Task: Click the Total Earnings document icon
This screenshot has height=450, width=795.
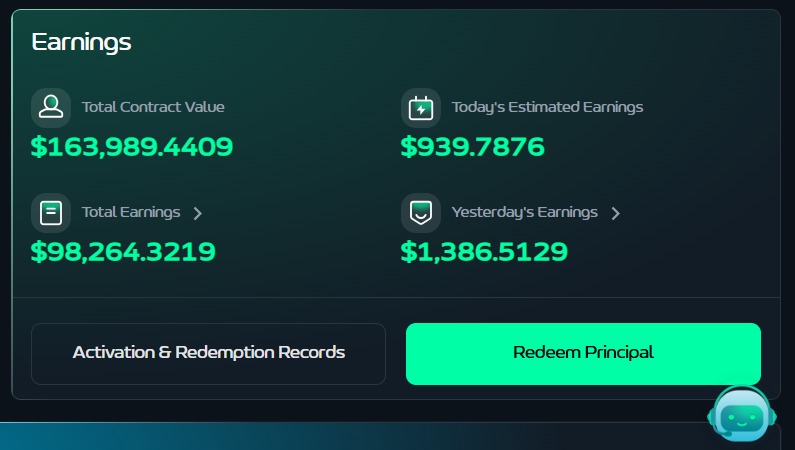Action: tap(51, 213)
